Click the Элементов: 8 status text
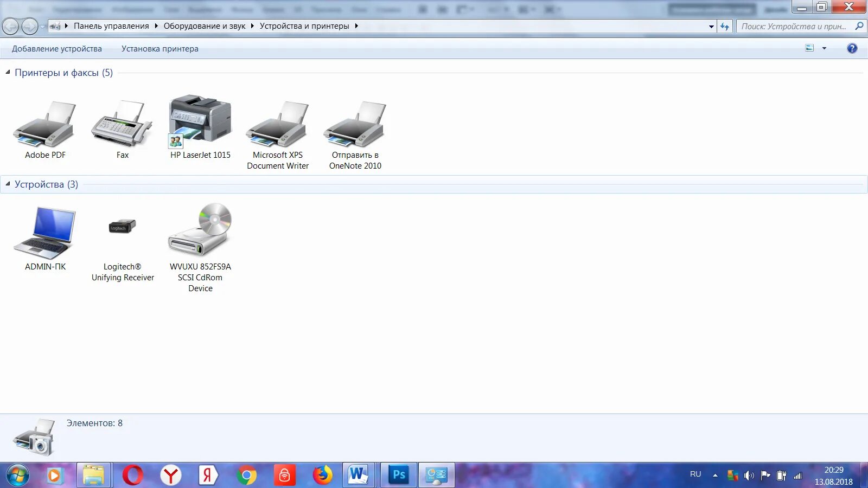This screenshot has height=488, width=868. (94, 423)
